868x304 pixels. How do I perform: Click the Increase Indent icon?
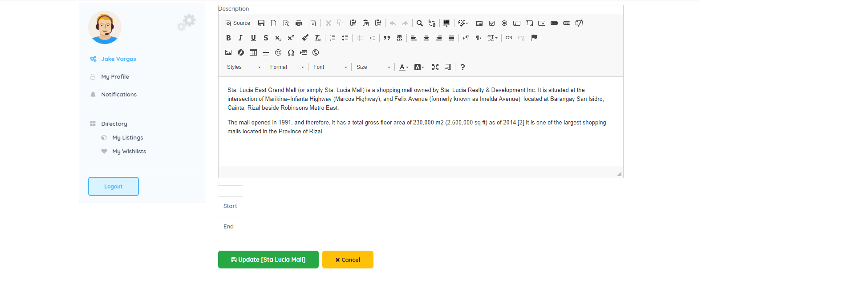click(372, 38)
